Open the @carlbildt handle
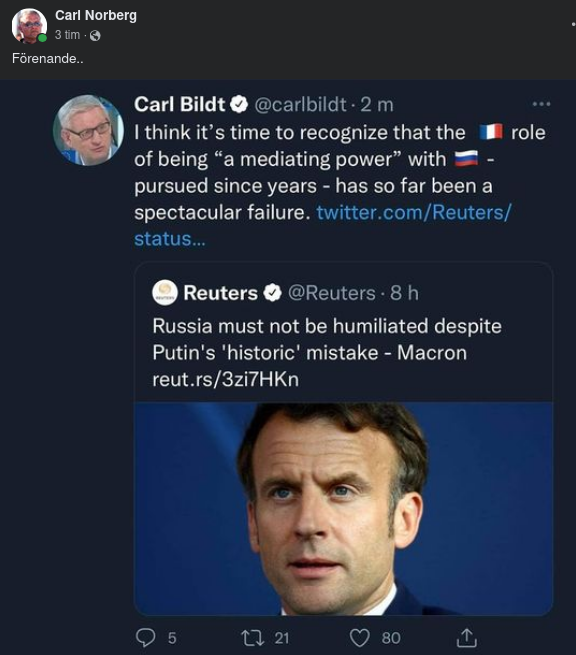Image resolution: width=576 pixels, height=655 pixels. (x=300, y=104)
